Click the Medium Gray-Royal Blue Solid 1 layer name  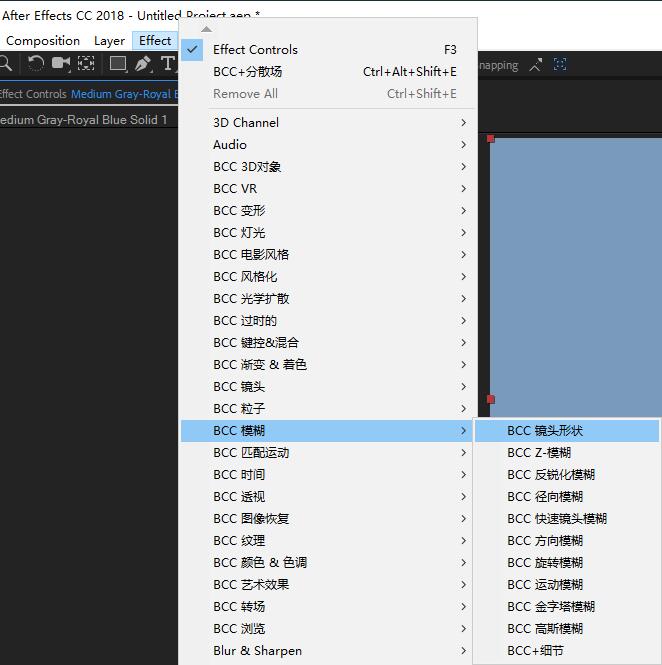pos(84,120)
